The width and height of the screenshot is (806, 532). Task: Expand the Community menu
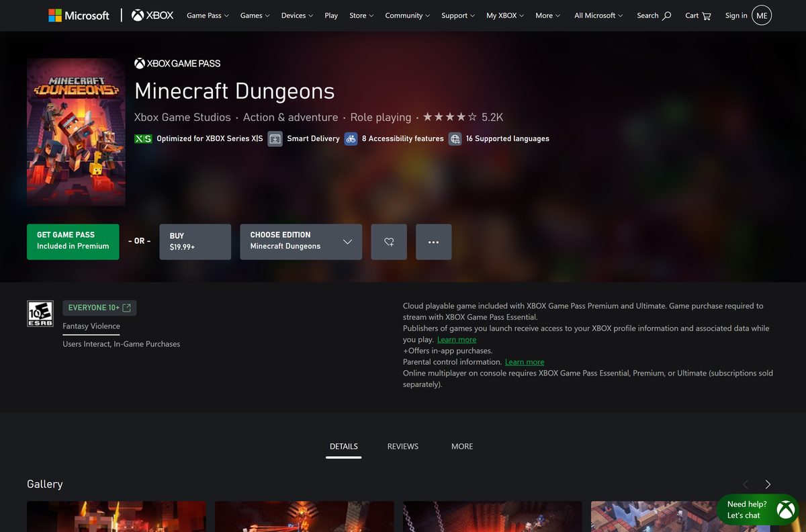408,15
